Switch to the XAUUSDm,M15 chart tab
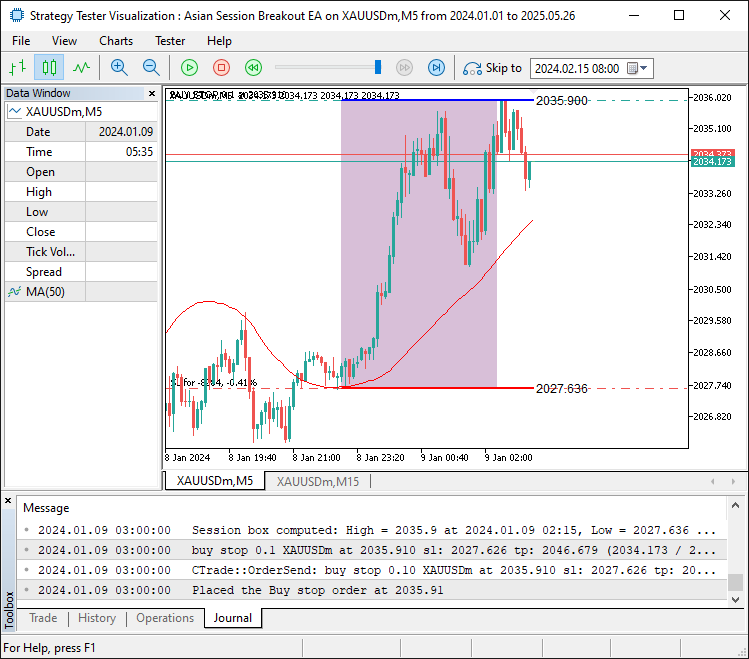Image resolution: width=749 pixels, height=659 pixels. (317, 481)
